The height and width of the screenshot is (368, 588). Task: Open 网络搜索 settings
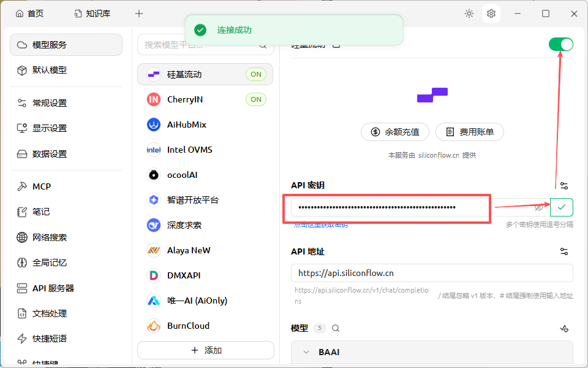[x=66, y=237]
